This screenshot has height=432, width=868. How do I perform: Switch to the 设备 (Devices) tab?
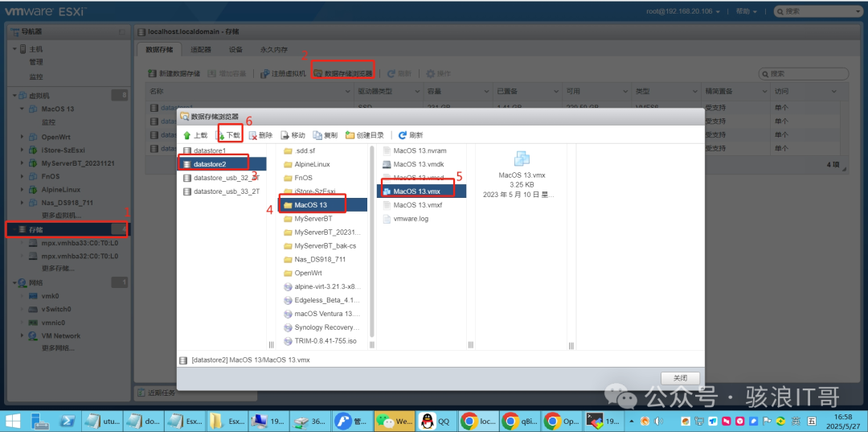(235, 49)
